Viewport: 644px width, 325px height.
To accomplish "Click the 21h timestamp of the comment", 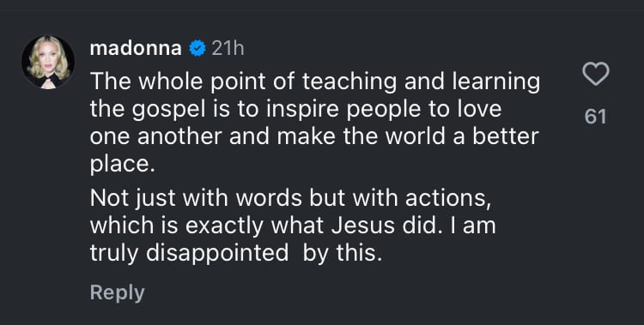I will tap(228, 49).
